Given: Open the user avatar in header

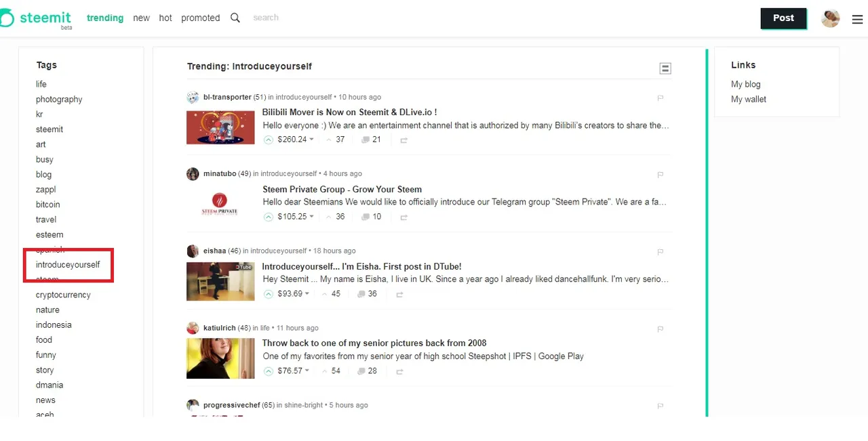Looking at the screenshot, I should coord(831,18).
